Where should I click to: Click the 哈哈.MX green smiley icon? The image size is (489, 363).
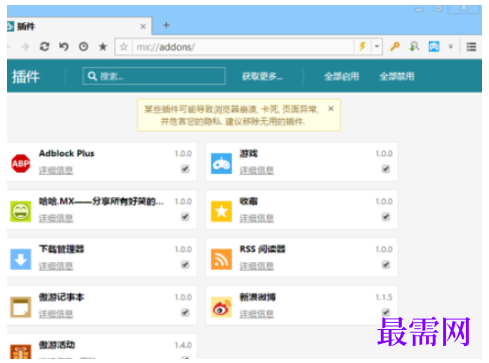pyautogui.click(x=21, y=211)
